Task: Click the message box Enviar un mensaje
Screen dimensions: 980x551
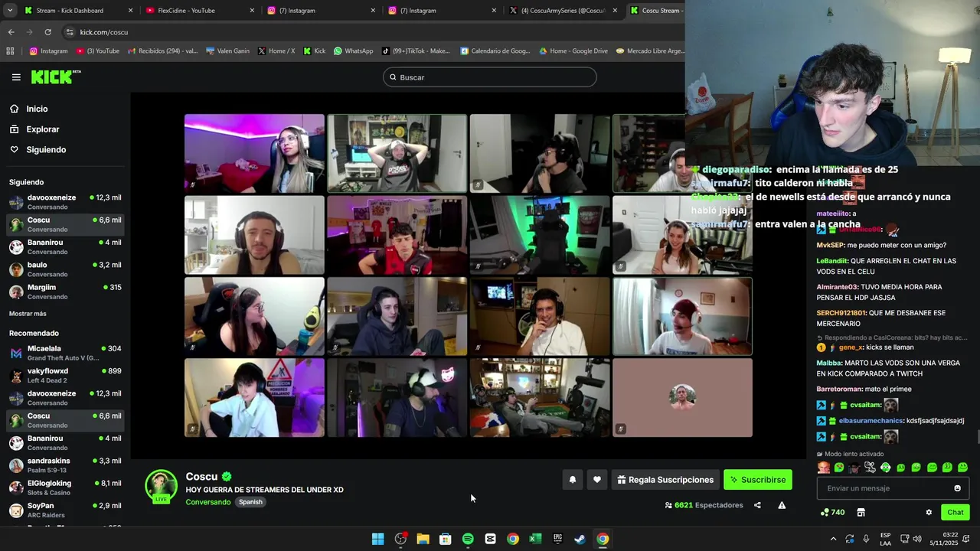Action: (893, 488)
